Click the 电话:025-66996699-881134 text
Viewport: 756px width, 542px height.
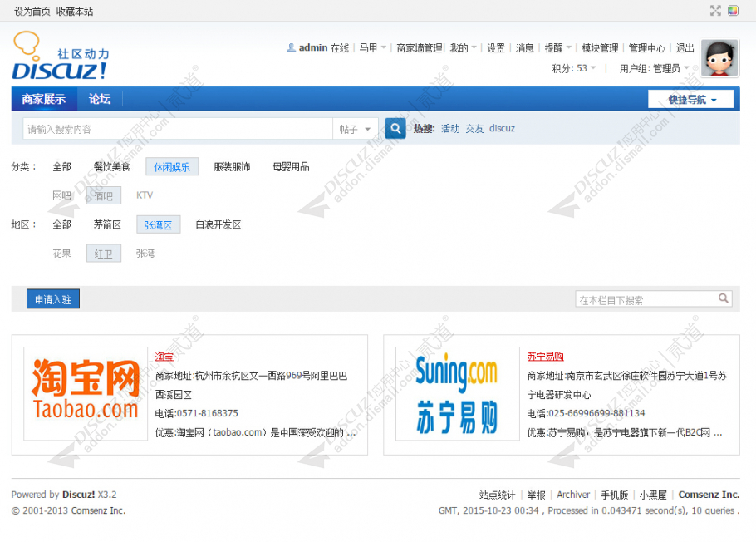(586, 413)
